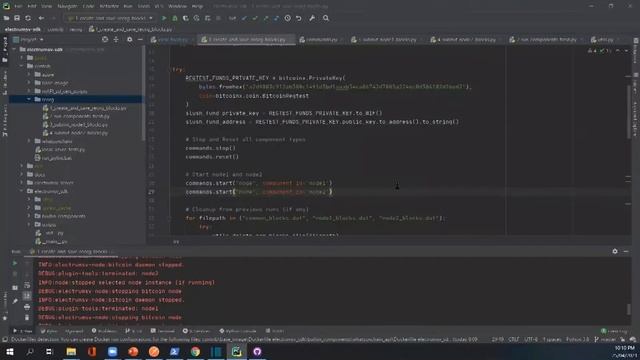Screen dimensions: 640x360
Task: Click the Chrome icon in Windows taskbar
Action: (x=195, y=351)
